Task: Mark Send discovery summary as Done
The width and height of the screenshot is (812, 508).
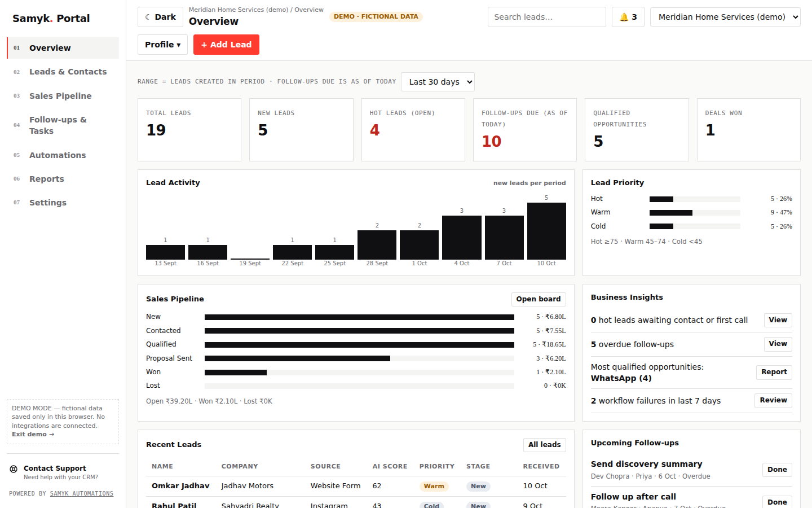Action: click(777, 470)
